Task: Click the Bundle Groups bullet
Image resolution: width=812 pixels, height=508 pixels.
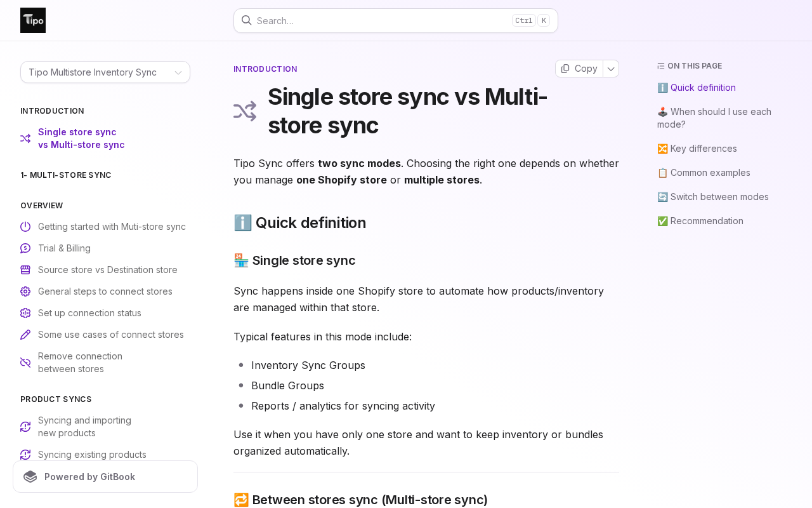Action: tap(287, 385)
